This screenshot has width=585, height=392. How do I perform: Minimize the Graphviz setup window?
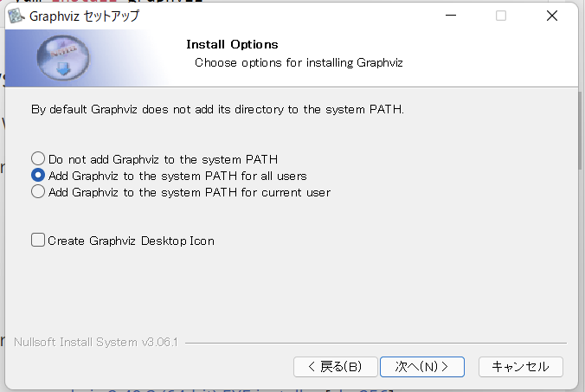(x=451, y=16)
